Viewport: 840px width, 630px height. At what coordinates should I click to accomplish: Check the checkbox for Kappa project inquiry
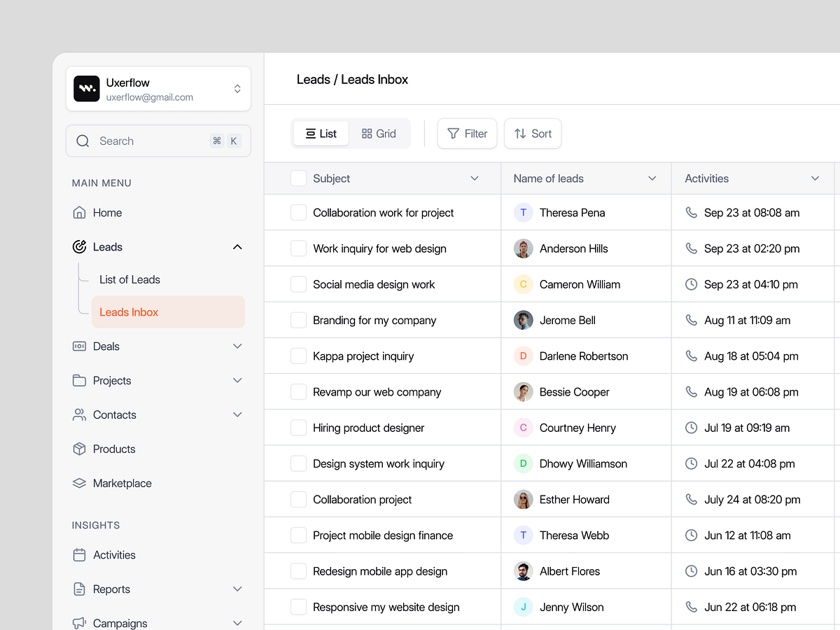click(298, 356)
